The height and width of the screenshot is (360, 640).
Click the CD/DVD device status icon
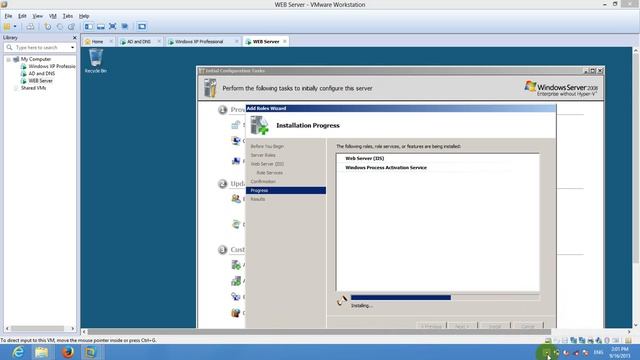point(556,340)
